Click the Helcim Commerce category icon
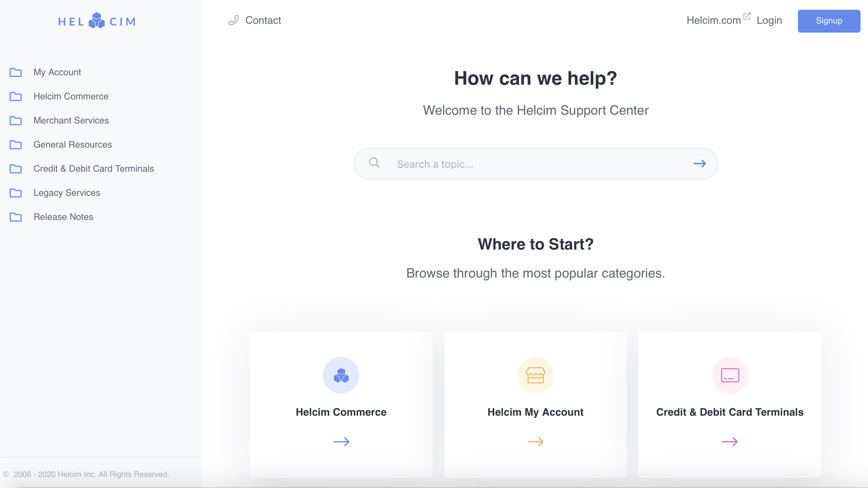Image resolution: width=868 pixels, height=488 pixels. [341, 375]
